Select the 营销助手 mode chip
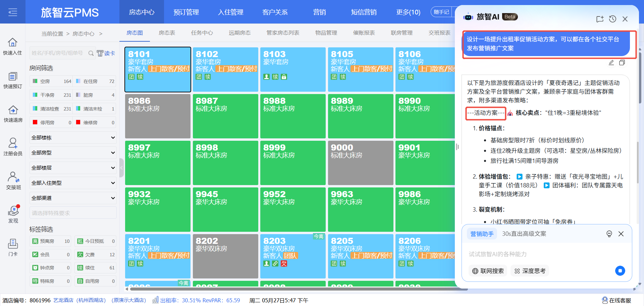Screen dimensions: 644x306 [482, 234]
